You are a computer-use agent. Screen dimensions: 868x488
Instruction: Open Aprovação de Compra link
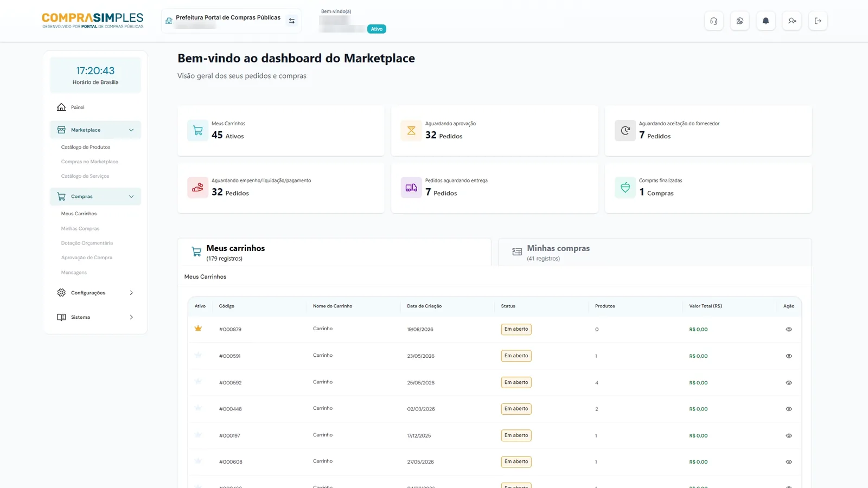coord(87,258)
